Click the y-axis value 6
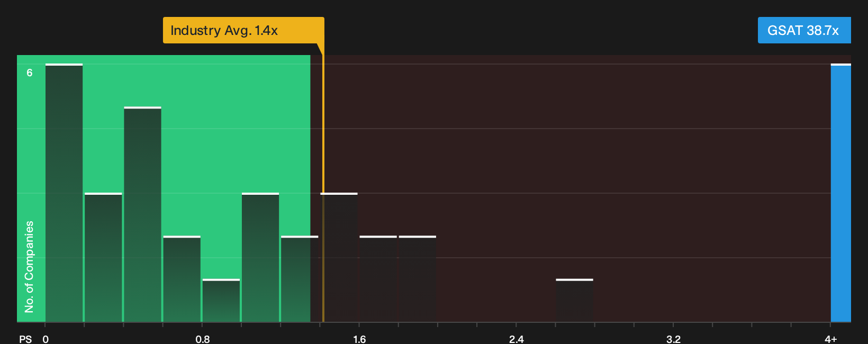The width and height of the screenshot is (868, 344). click(30, 73)
